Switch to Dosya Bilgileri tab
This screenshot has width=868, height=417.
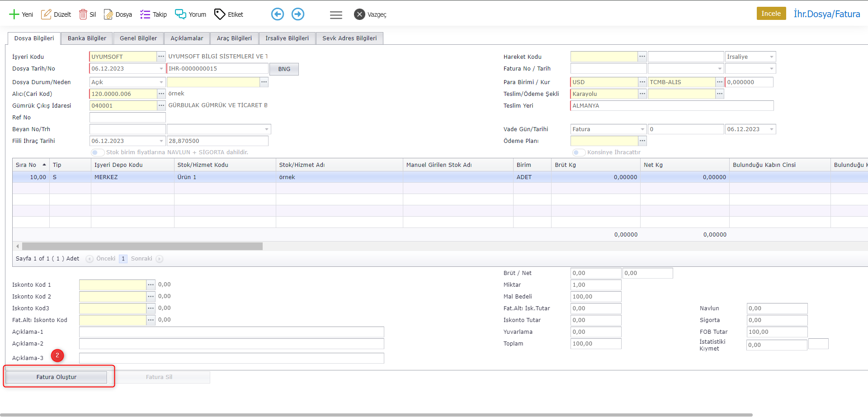click(x=34, y=38)
